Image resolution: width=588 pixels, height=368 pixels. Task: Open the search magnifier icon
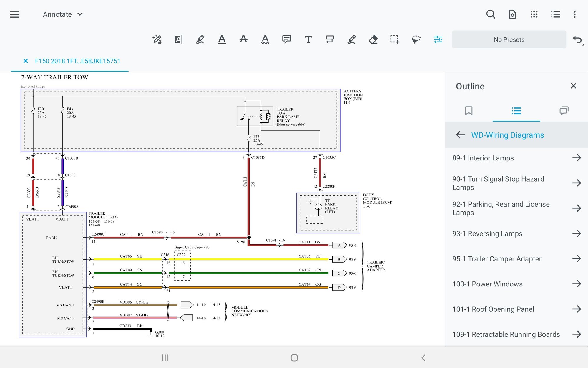[491, 14]
